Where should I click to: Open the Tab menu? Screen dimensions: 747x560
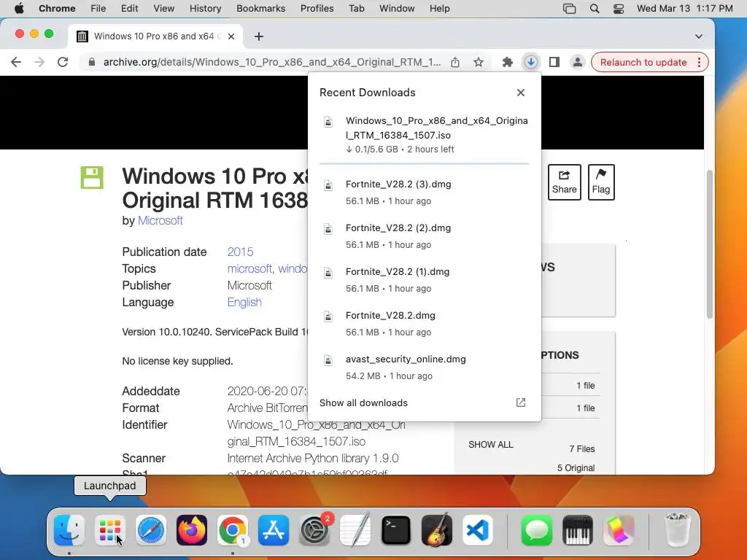point(356,9)
